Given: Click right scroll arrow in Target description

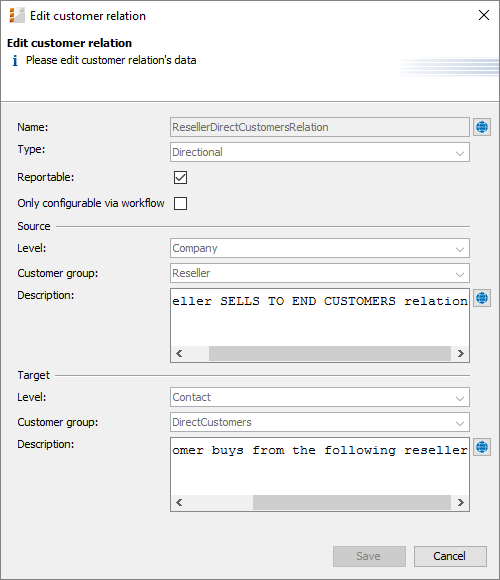Looking at the screenshot, I should coord(460,503).
